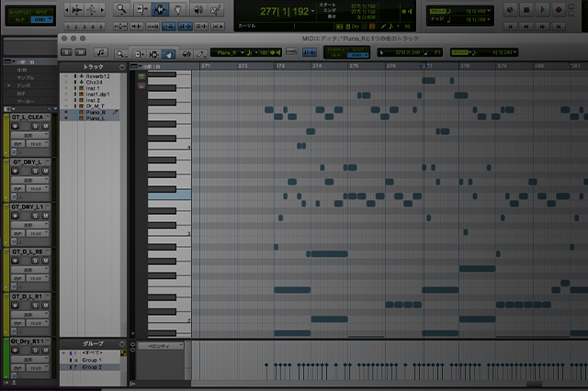Viewport: 588px width, 391px height.
Task: Click the horizontal audio zoom waveform icon
Action: coord(77,10)
